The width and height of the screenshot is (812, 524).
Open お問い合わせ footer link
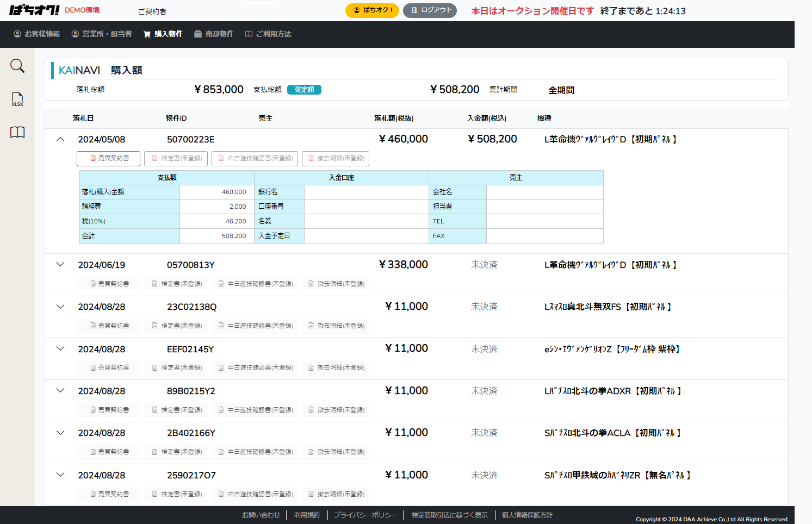click(261, 515)
